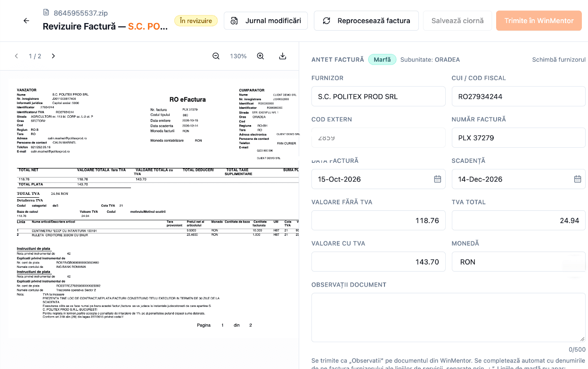Edit the TVA total field
The image size is (588, 369).
pos(519,221)
